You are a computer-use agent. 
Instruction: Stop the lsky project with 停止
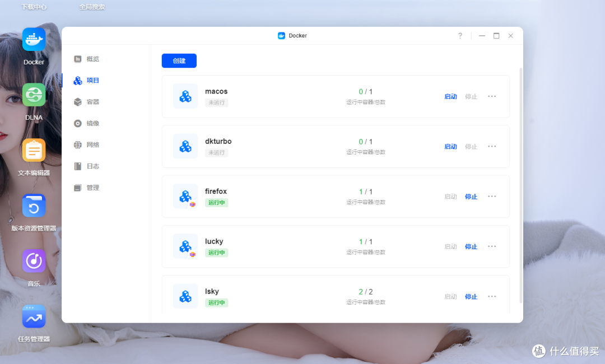(471, 297)
